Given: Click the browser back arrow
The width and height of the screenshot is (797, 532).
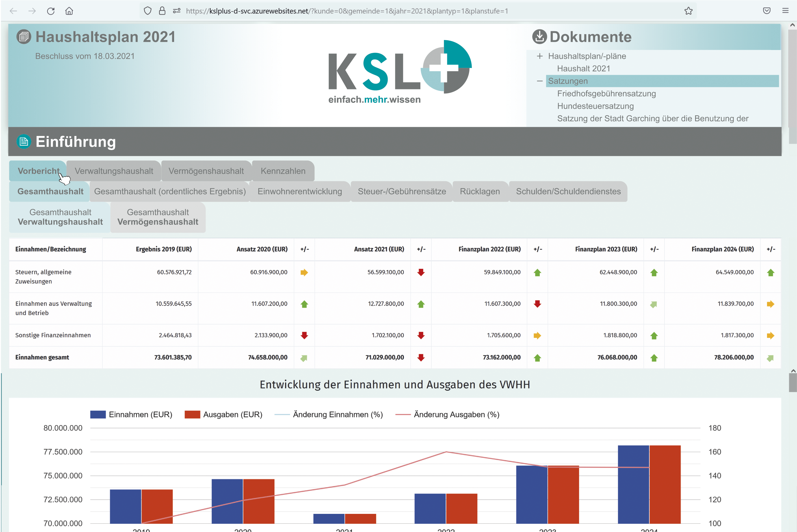Looking at the screenshot, I should [13, 11].
